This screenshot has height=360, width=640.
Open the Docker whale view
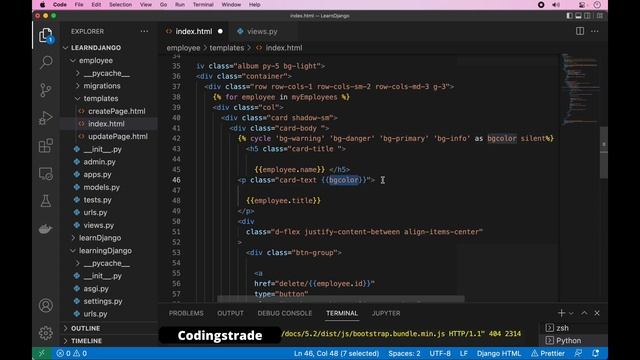click(x=46, y=229)
